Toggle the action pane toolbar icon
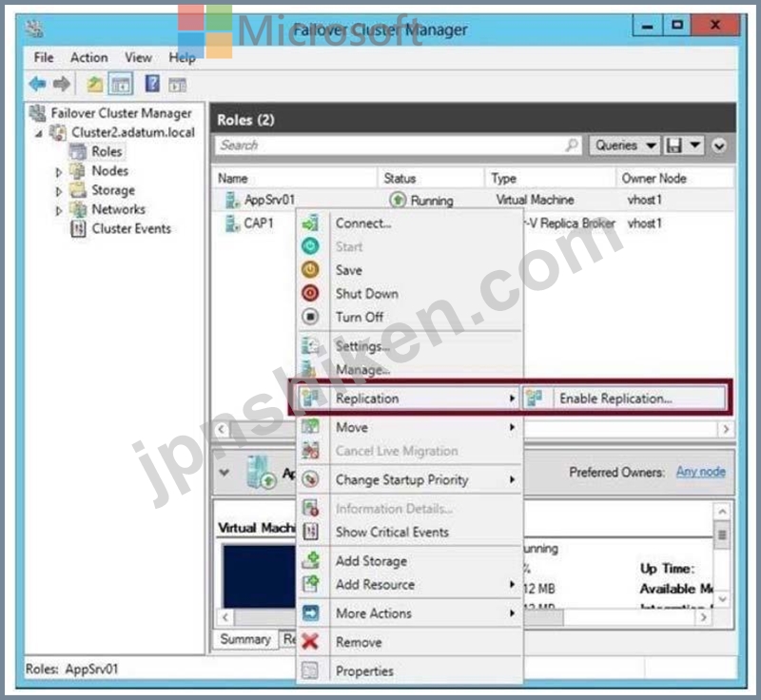761x700 pixels. pos(177,85)
